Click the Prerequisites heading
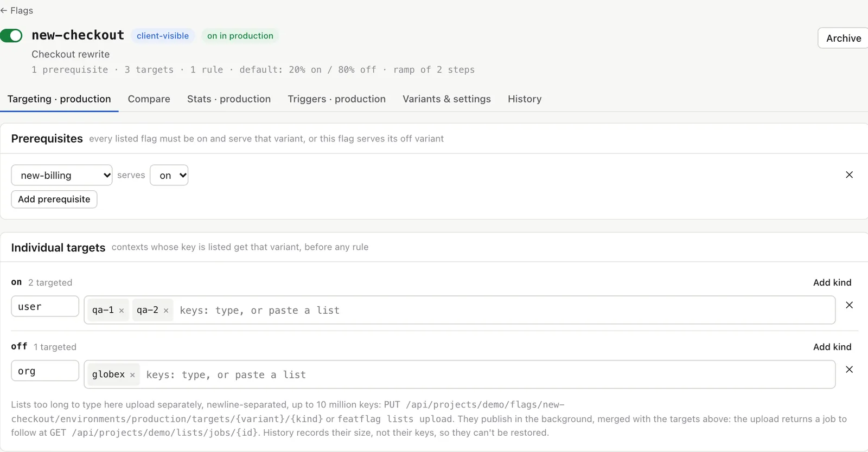 47,139
